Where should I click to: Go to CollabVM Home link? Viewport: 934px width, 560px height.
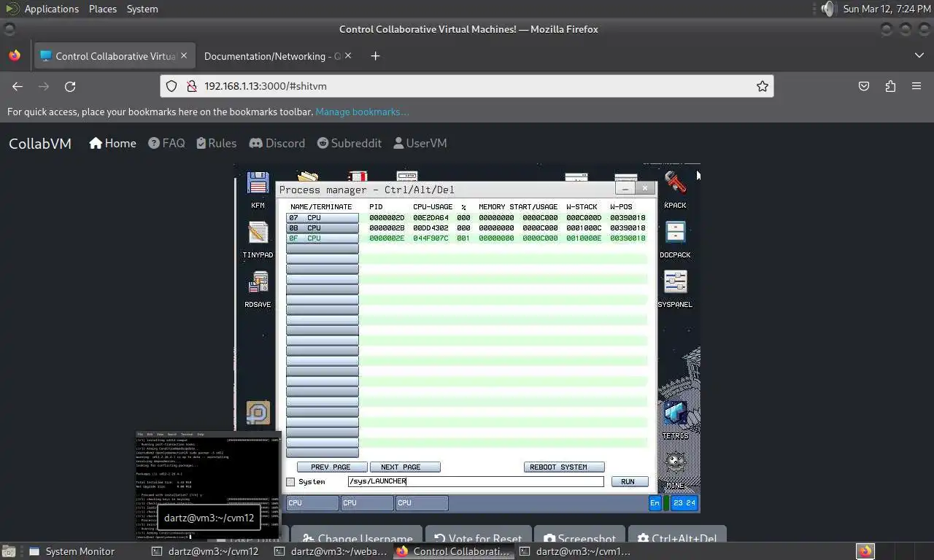click(112, 143)
